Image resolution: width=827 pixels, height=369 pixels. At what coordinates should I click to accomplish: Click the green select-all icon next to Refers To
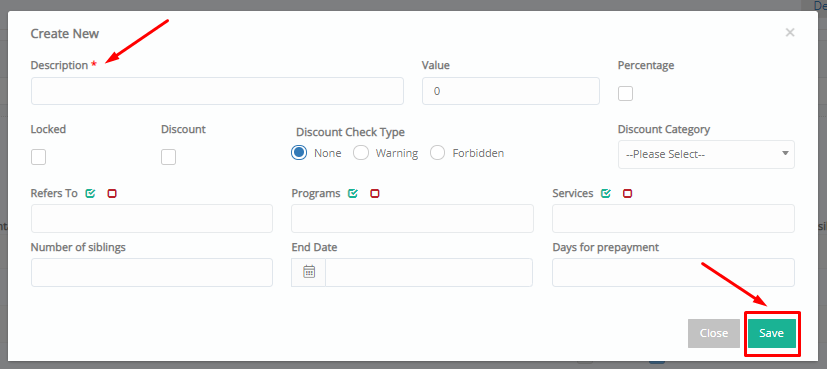pos(90,193)
